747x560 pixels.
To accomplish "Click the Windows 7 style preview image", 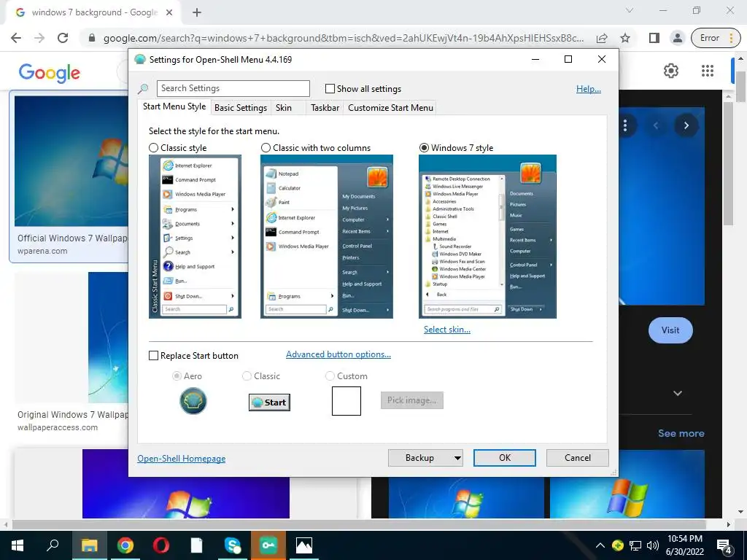I will coord(487,237).
